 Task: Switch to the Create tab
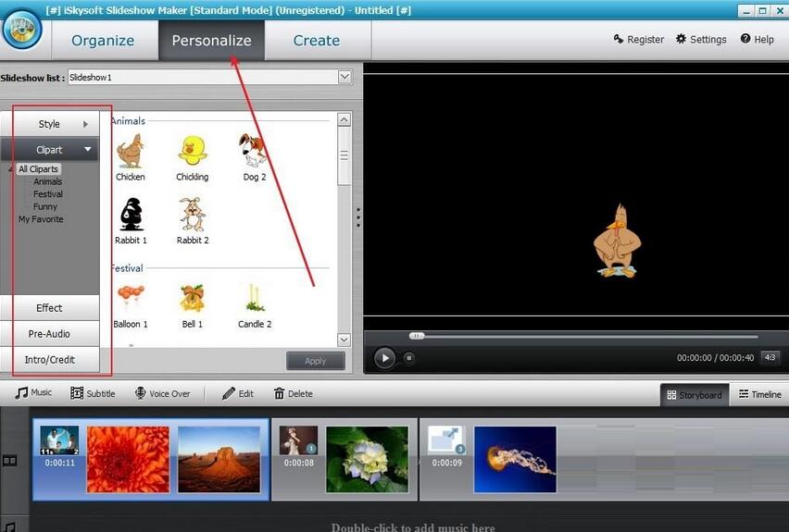pos(317,40)
